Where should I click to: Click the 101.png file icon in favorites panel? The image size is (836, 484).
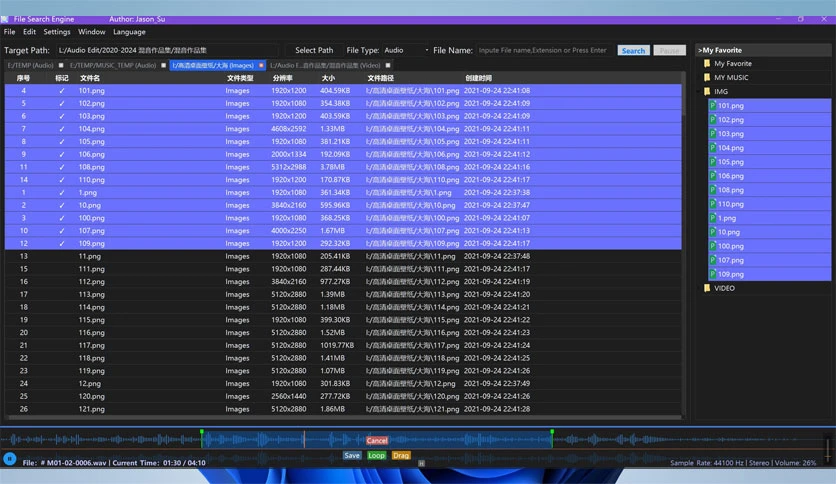coord(712,106)
